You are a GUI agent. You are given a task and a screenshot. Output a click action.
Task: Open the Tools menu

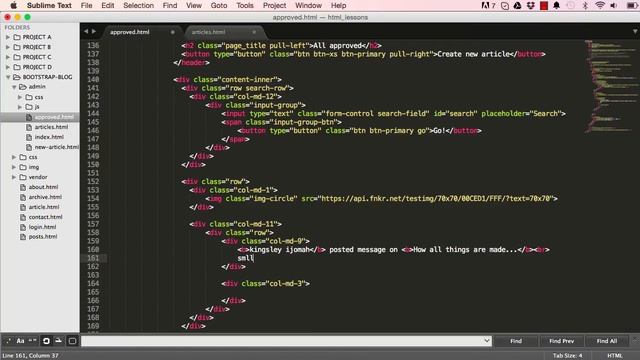(244, 6)
